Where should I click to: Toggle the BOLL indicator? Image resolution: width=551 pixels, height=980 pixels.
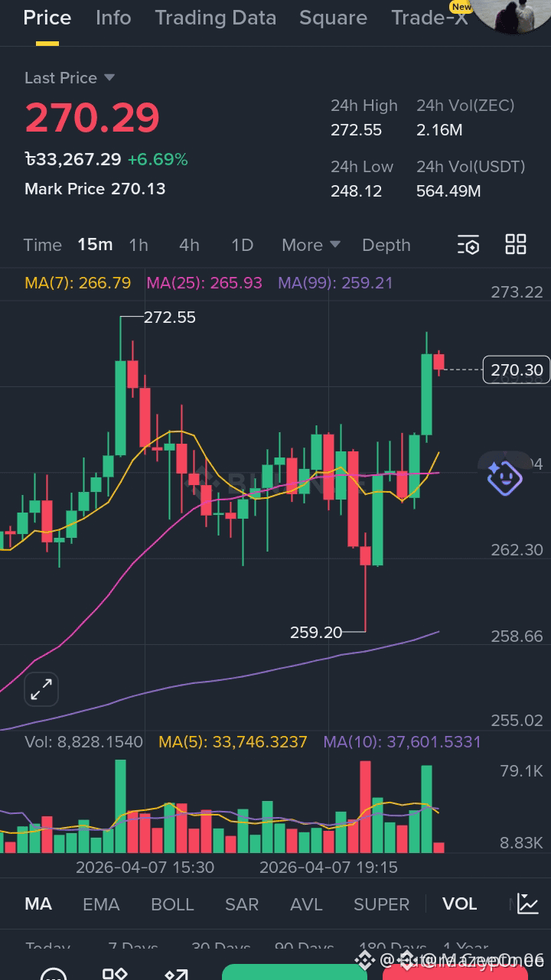click(x=172, y=904)
